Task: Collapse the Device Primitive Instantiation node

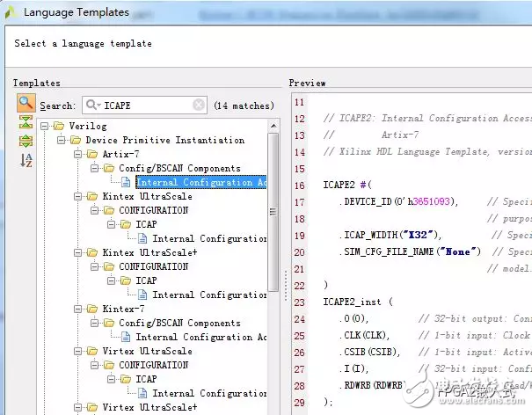Action: (x=62, y=140)
